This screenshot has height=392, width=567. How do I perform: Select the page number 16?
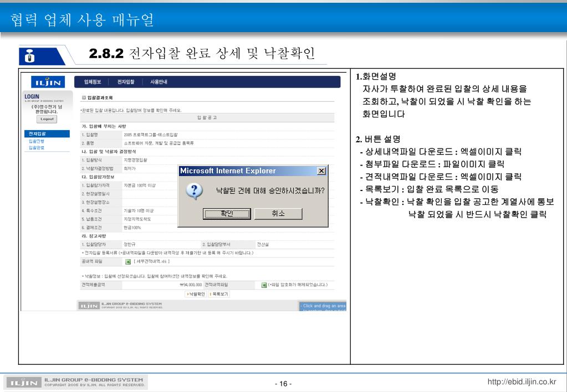coord(283,384)
